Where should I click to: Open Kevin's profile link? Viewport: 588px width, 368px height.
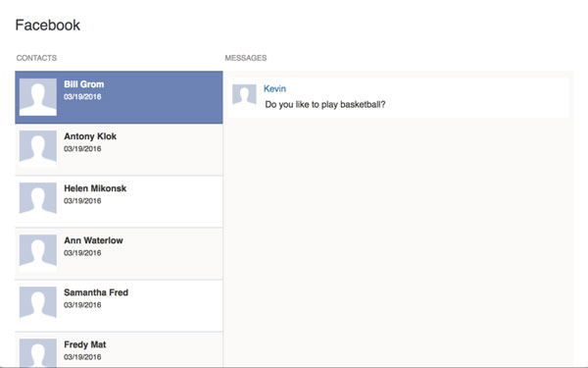pos(274,88)
